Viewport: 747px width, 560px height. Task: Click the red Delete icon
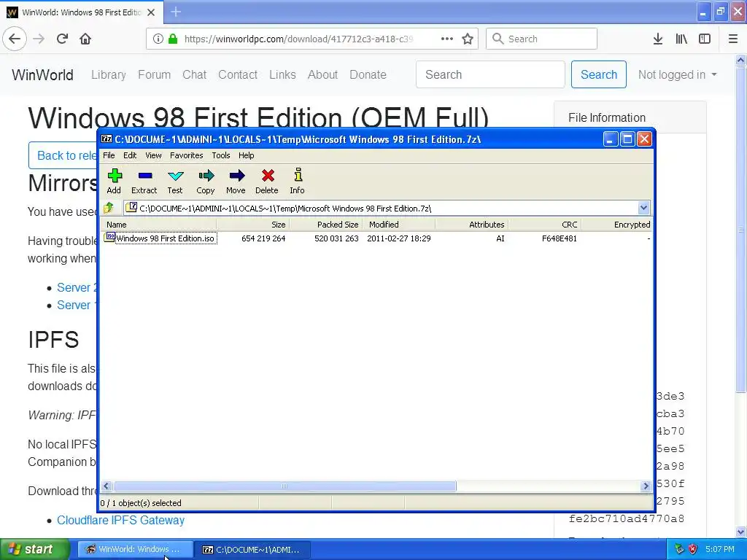click(267, 181)
